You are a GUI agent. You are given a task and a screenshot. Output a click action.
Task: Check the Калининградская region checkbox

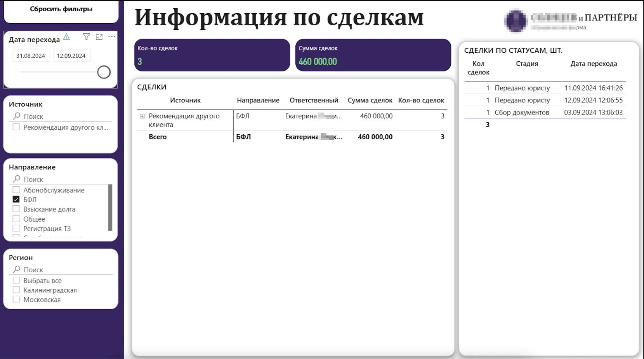(x=16, y=290)
